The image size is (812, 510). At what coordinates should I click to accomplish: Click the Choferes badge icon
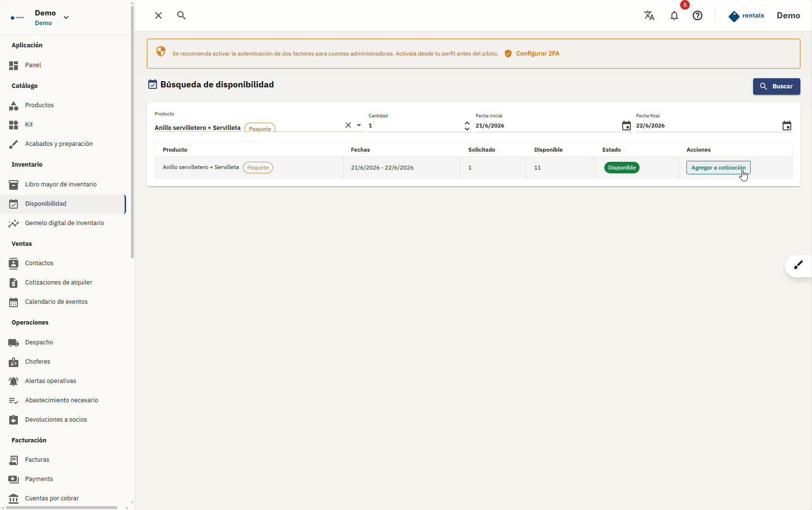[14, 362]
